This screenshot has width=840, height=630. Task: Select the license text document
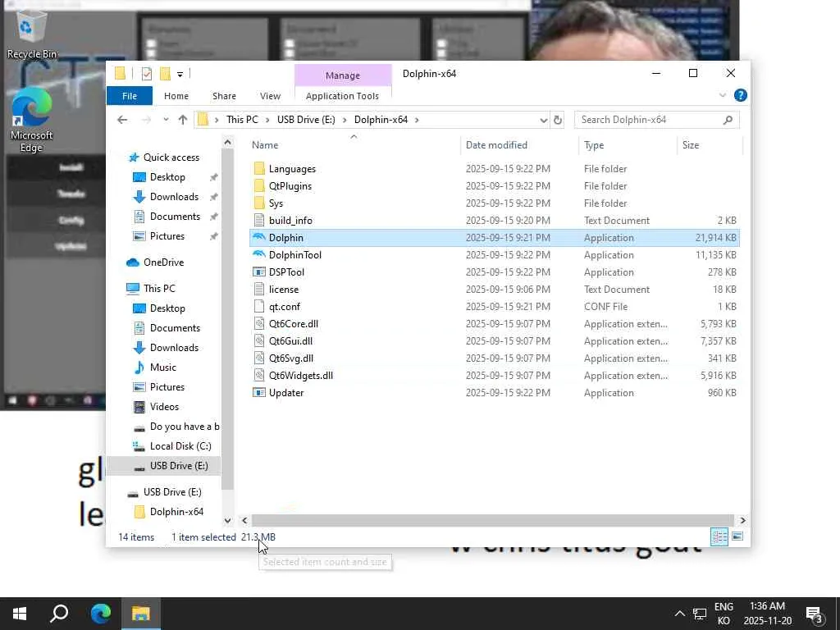pos(494,290)
